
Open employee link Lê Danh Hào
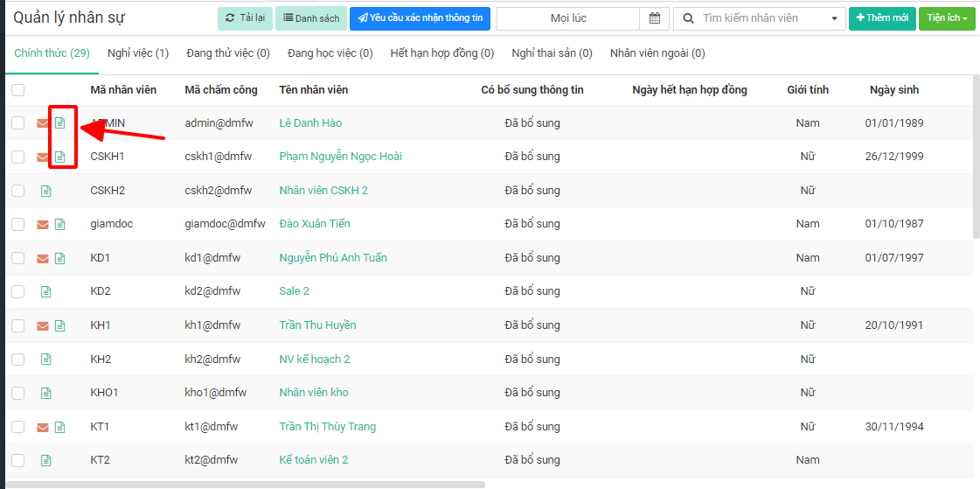(x=310, y=123)
